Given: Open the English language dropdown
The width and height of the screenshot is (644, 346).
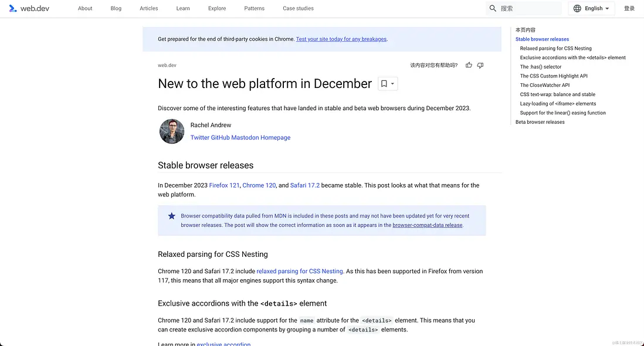Looking at the screenshot, I should (591, 8).
